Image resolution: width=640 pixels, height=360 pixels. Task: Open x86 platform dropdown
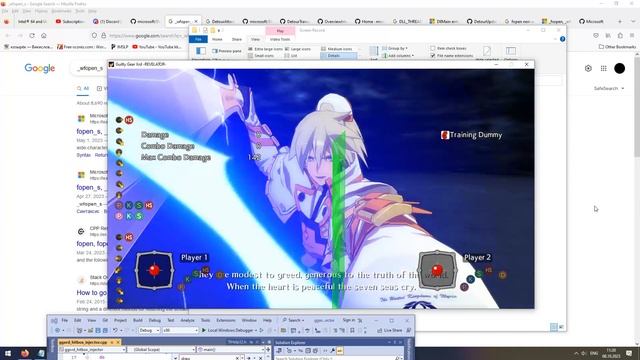tap(180, 330)
